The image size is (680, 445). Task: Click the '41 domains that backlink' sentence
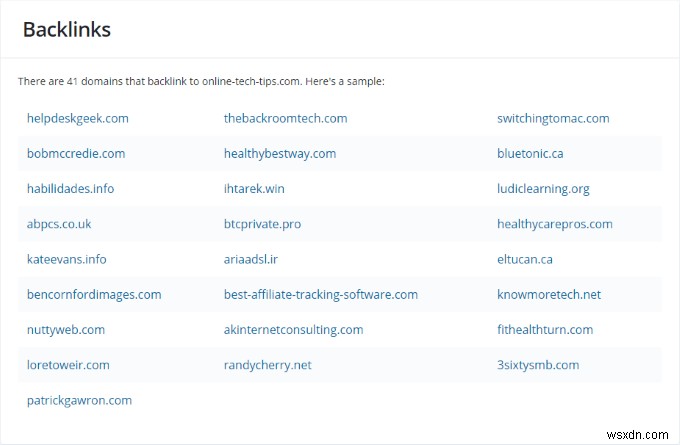coord(201,81)
